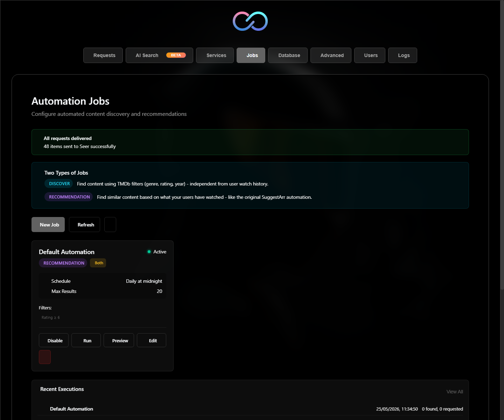This screenshot has width=504, height=420.
Task: Click the blank square button beside Refresh
Action: coord(110,225)
